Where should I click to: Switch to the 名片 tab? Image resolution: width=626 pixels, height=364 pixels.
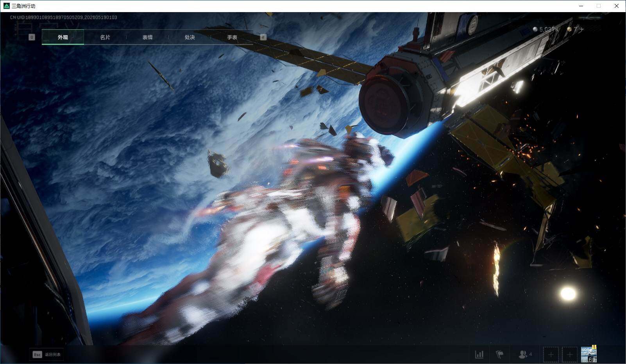tap(105, 37)
